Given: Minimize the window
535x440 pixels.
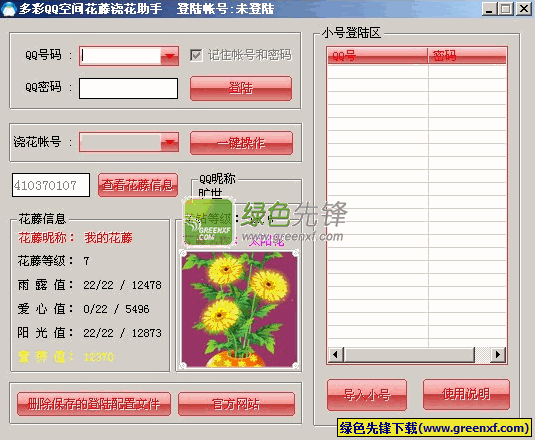Looking at the screenshot, I should (x=489, y=9).
